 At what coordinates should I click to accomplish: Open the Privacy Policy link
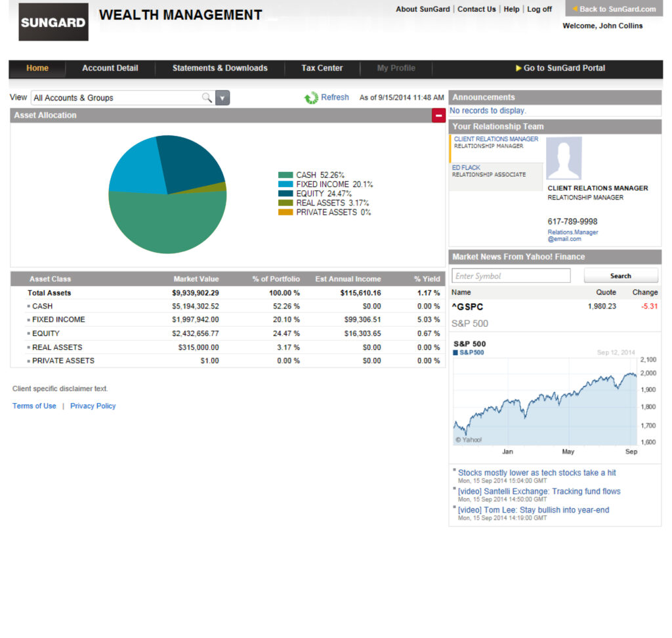[93, 406]
